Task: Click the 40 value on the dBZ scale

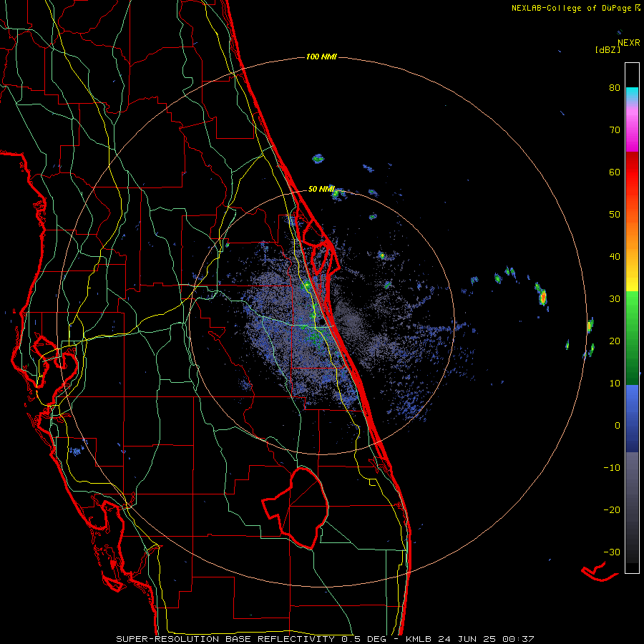Action: tap(615, 257)
